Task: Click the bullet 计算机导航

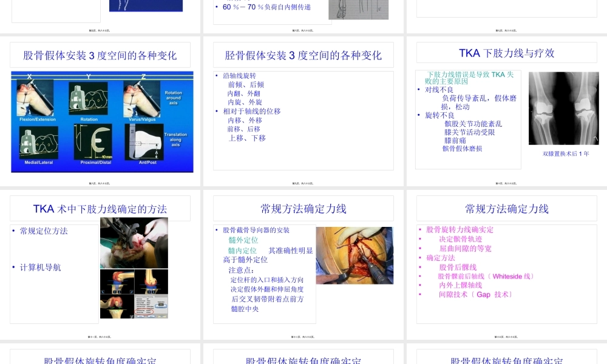Action: click(40, 268)
